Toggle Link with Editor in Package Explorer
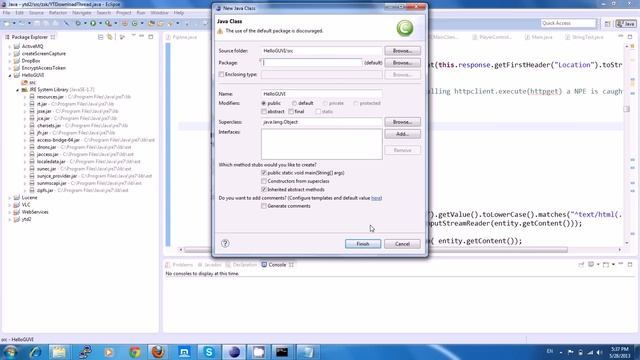640x360 pixels. 110,37
